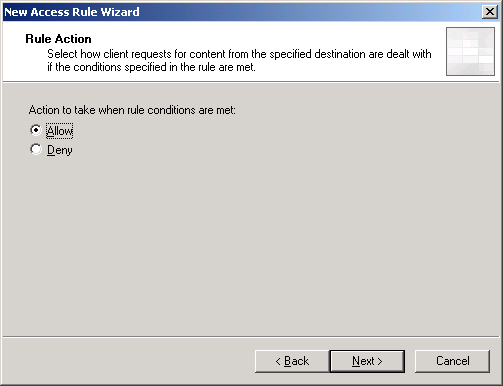
Task: Click the 'Action to take when rule conditions are met' label
Action: [x=132, y=110]
